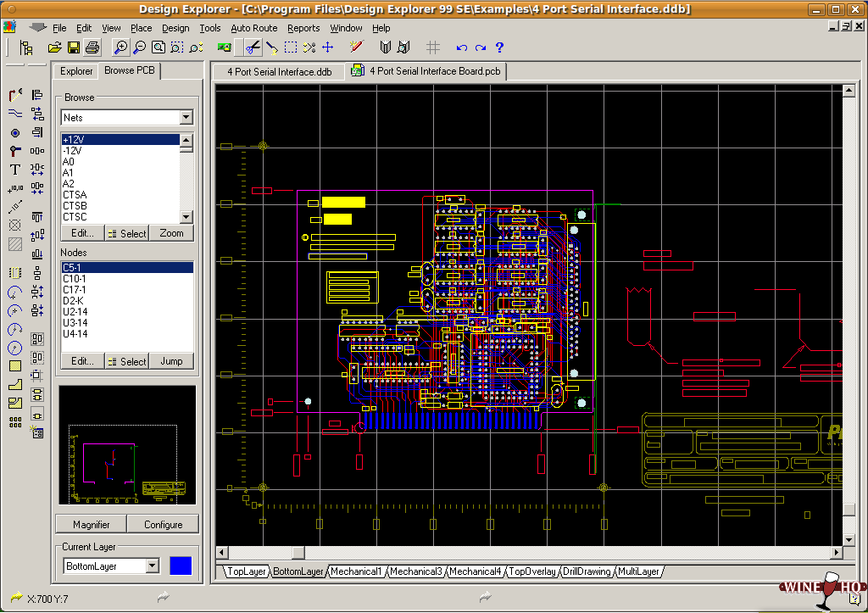
Task: Save the design with the disk icon
Action: (x=72, y=47)
